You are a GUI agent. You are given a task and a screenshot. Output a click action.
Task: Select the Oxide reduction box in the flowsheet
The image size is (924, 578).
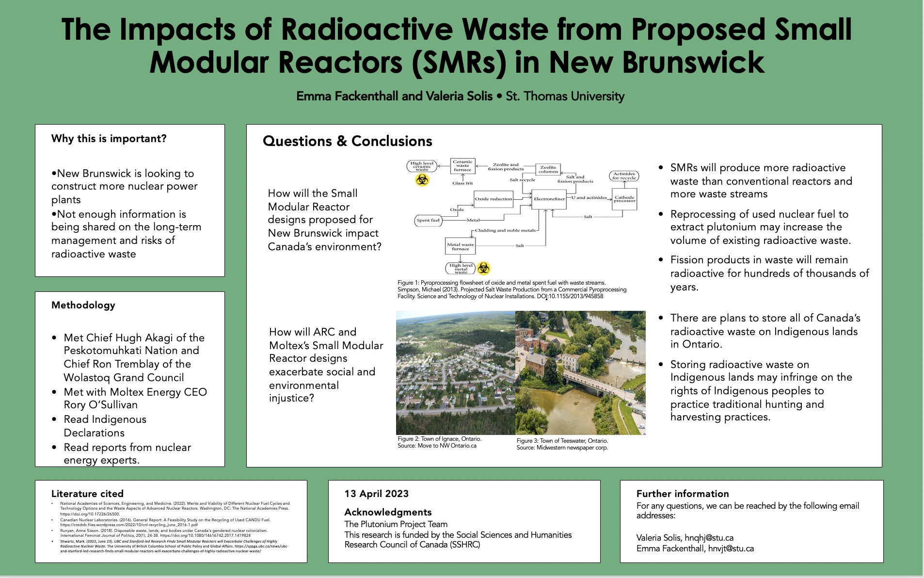coord(494,199)
